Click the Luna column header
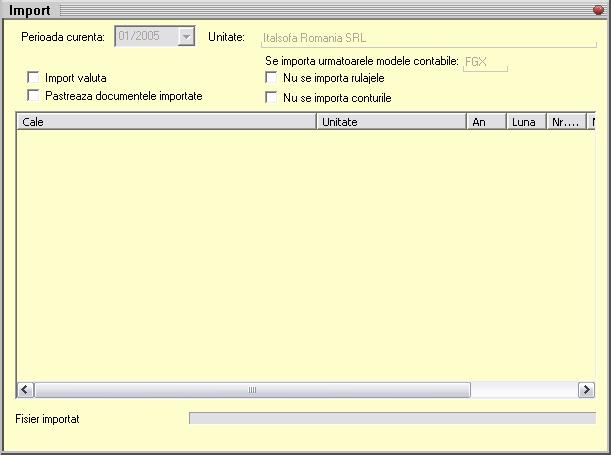This screenshot has height=455, width=611. coord(526,122)
